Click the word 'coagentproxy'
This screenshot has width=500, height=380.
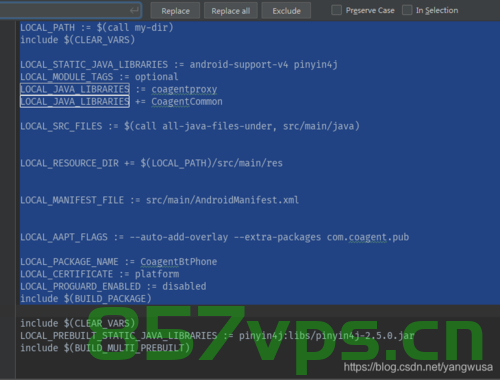[x=184, y=89]
